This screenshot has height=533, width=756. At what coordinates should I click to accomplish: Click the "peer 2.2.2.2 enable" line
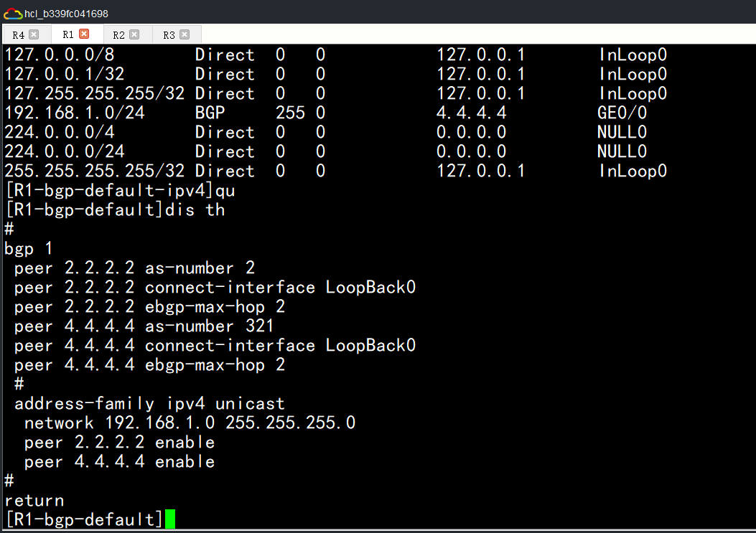pos(119,442)
